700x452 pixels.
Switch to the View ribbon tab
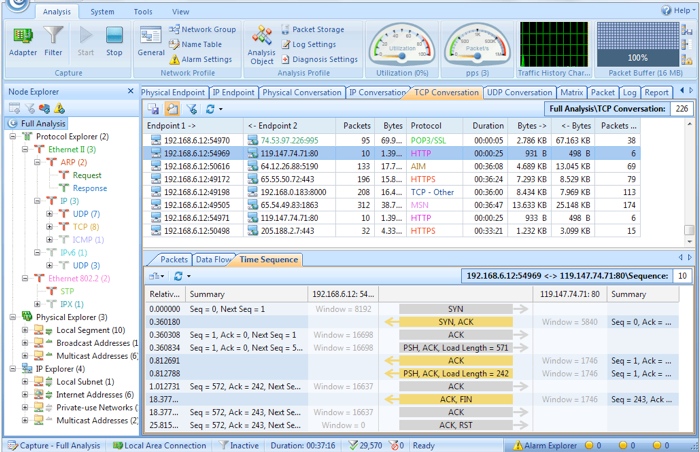click(x=180, y=12)
